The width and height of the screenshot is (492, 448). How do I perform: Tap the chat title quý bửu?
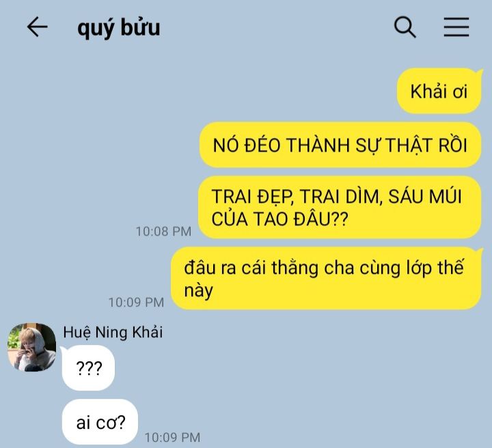point(119,27)
